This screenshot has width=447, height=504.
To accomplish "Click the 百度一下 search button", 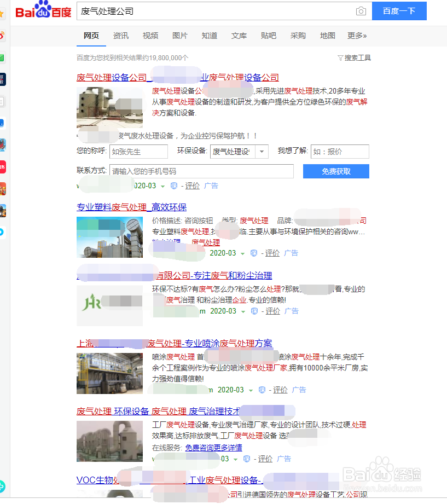I will coord(399,10).
